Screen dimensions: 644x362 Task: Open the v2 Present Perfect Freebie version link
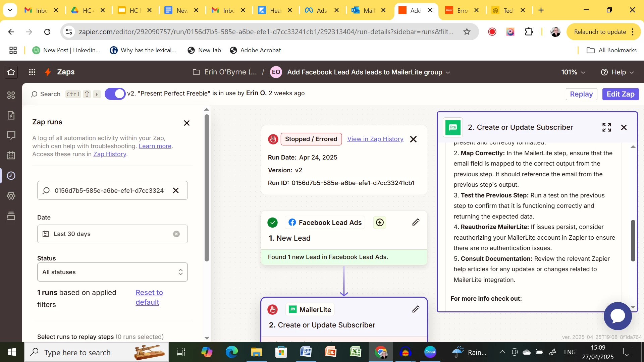coord(169,94)
